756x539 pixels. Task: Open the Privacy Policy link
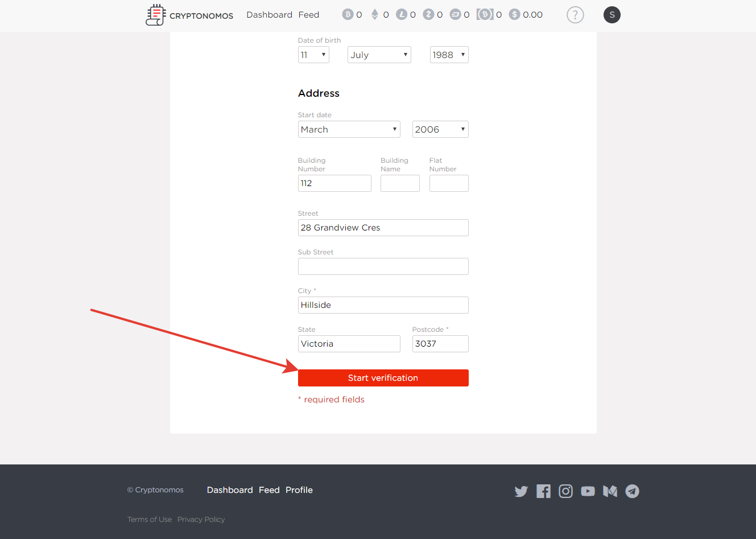[201, 520]
